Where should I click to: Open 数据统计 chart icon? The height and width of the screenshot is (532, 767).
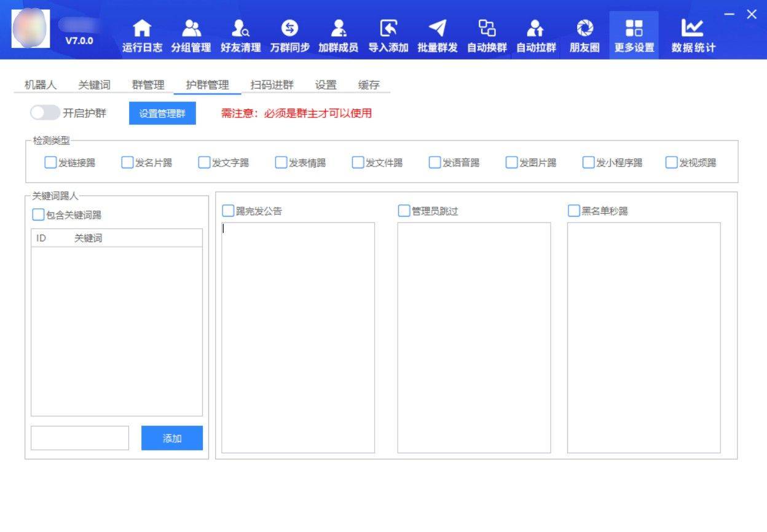[x=693, y=29]
